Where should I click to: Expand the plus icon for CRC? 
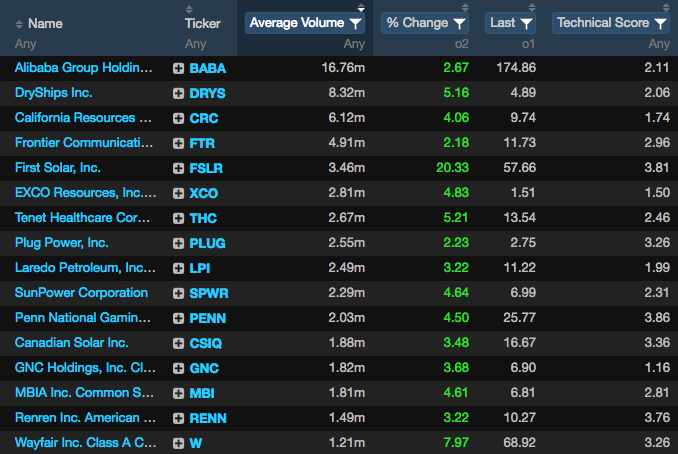pos(178,118)
